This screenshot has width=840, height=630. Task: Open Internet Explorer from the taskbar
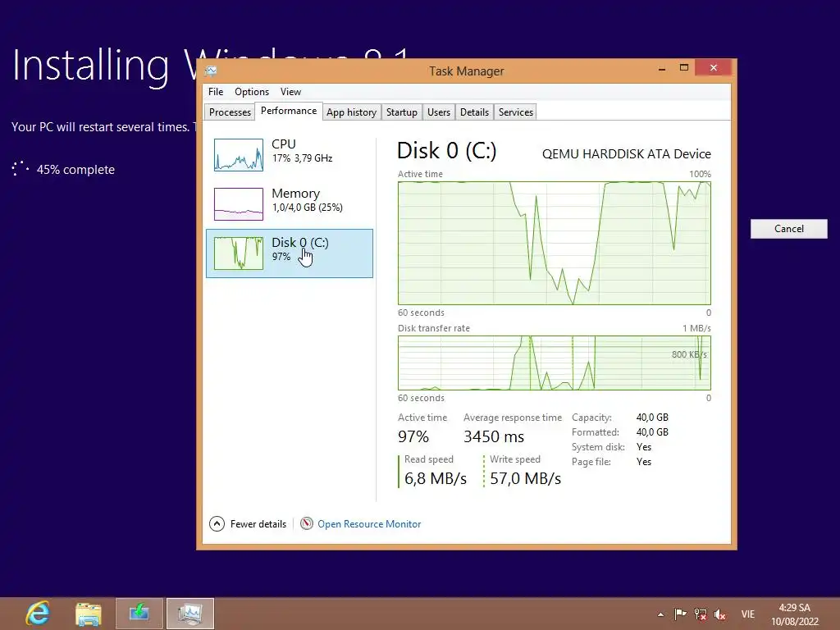tap(38, 614)
